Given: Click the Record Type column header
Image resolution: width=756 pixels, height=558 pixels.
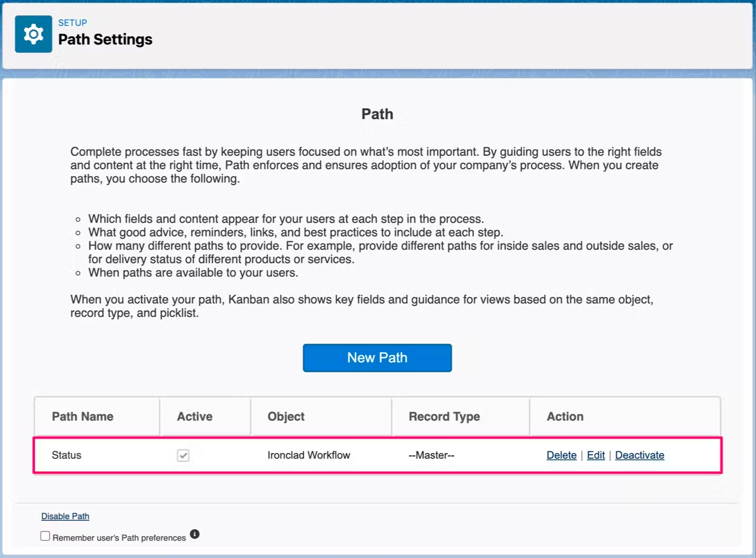Looking at the screenshot, I should [x=444, y=417].
